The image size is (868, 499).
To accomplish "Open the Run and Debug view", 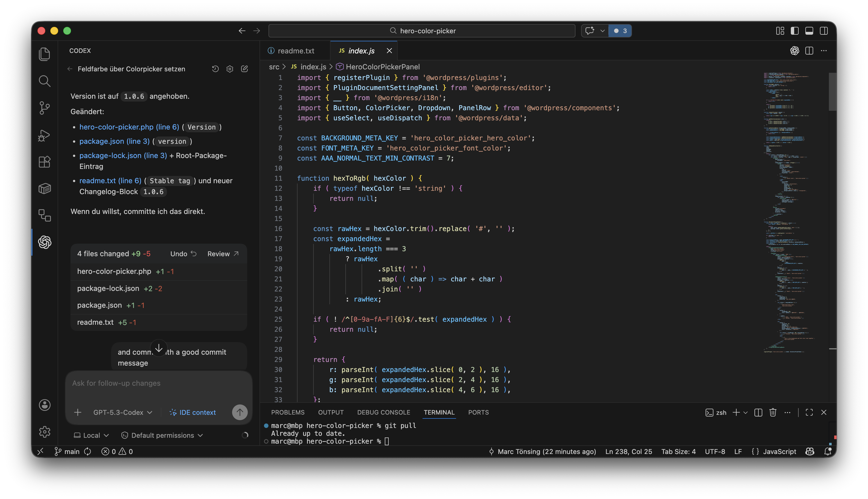I will (x=44, y=135).
